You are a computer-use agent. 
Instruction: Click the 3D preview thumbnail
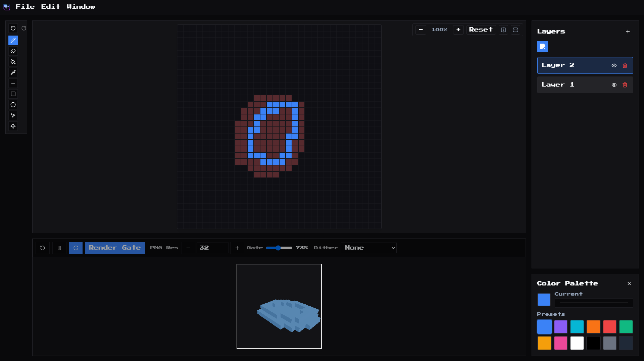click(x=279, y=306)
